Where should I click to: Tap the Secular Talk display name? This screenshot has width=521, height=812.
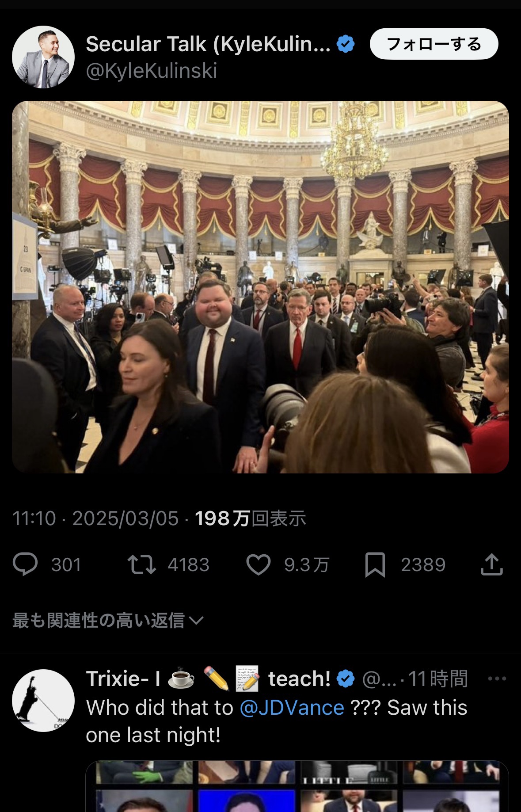[x=208, y=44]
